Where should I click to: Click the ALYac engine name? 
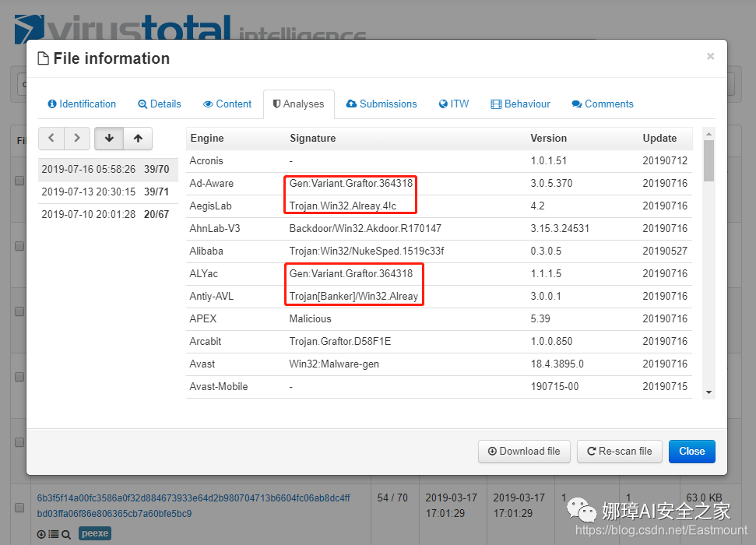203,274
